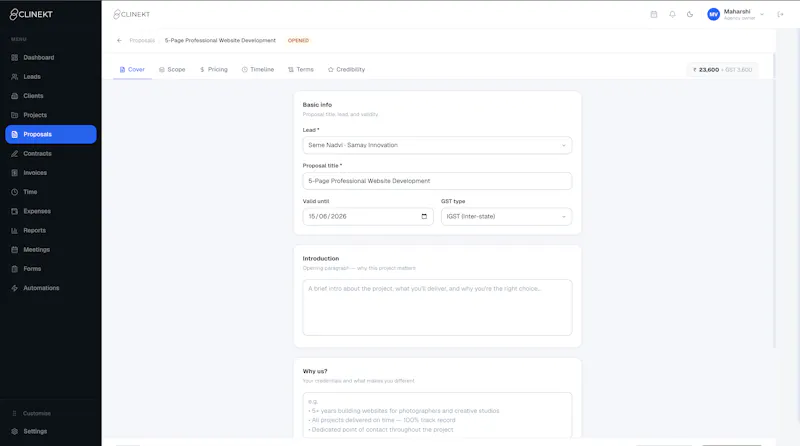Screen dimensions: 800x446
Task: Click the Clinekt logo in sidebar
Action: point(31,14)
